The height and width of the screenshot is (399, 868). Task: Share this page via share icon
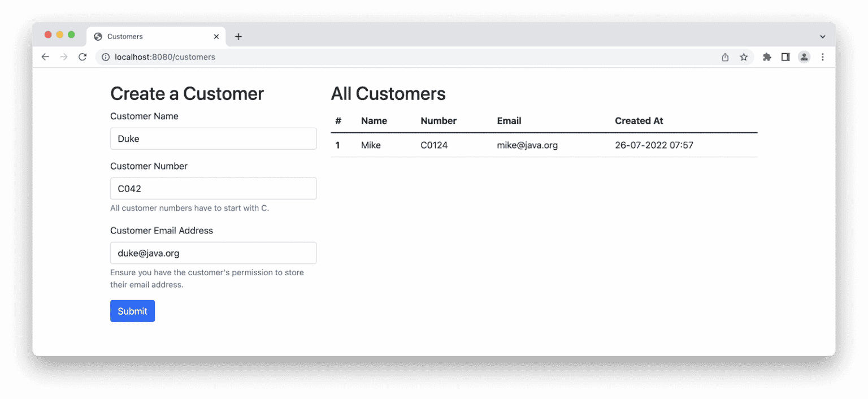725,57
